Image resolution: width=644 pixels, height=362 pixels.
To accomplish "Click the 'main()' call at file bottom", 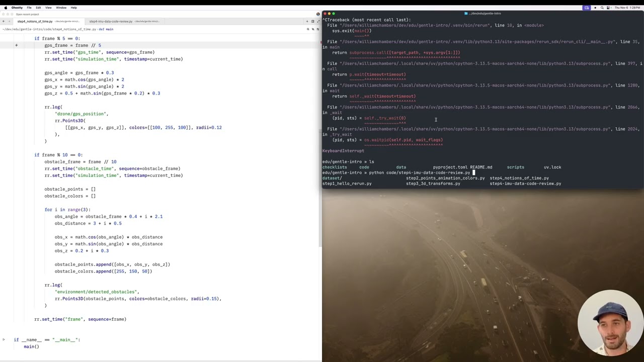I will pos(31,346).
